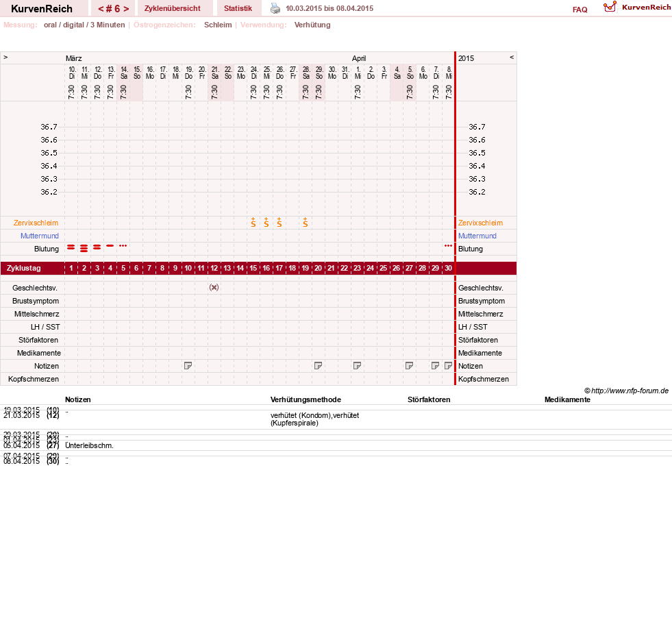672x642 pixels.
Task: Click Notizen column header in notes table
Action: (78, 399)
